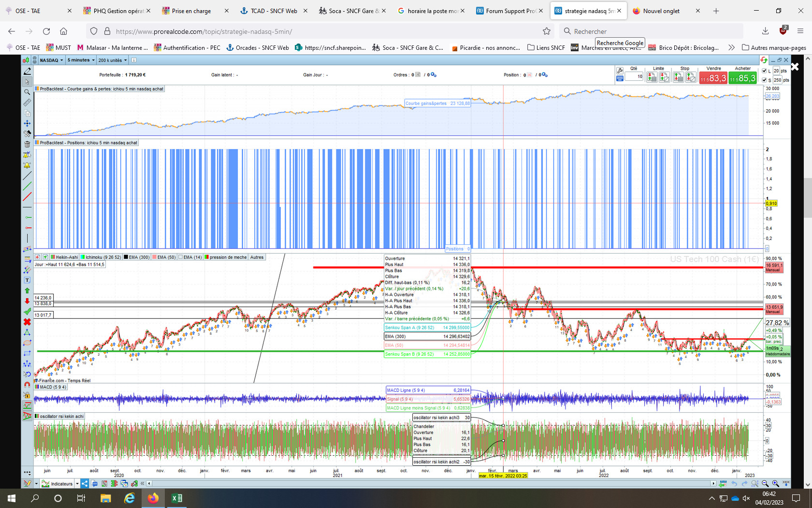This screenshot has width=812, height=508.
Task: Uncheck the S stop points checkbox
Action: (764, 80)
